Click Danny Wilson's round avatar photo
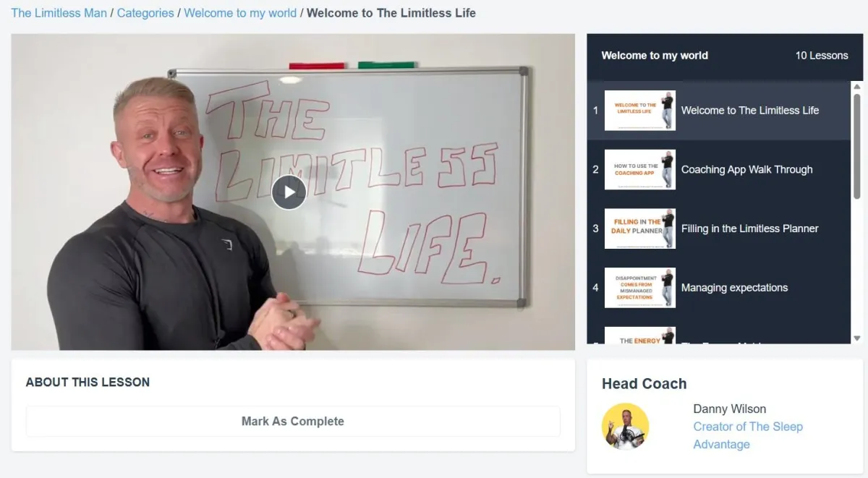 (626, 427)
